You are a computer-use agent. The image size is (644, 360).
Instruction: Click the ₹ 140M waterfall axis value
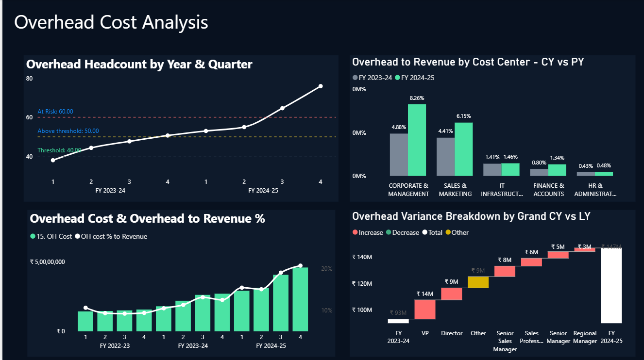[362, 257]
